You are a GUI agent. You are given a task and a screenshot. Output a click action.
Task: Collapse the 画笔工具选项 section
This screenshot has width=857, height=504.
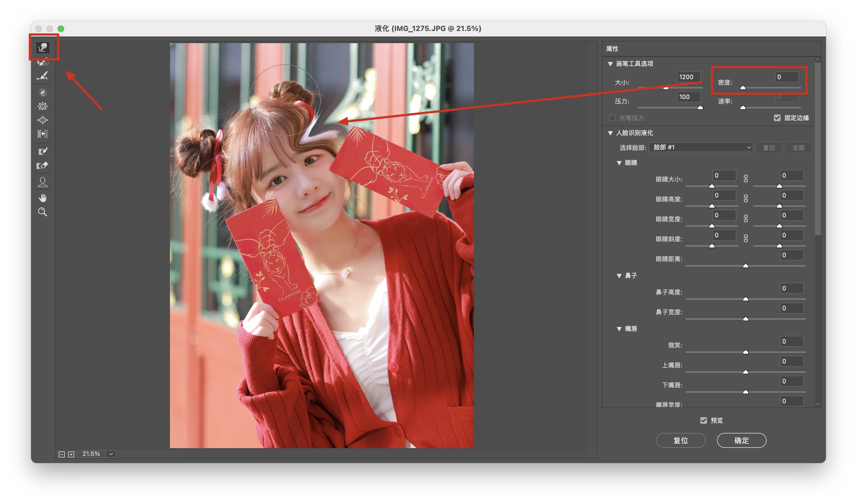610,64
